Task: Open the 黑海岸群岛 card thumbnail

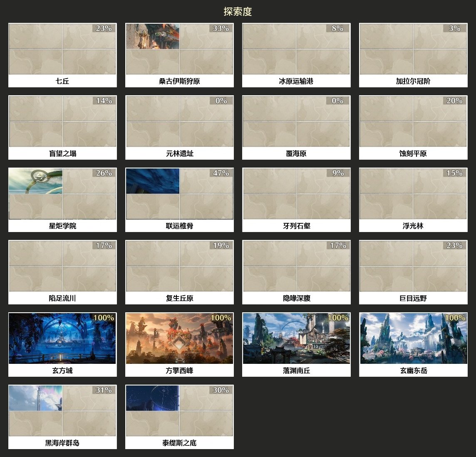Action: point(62,411)
